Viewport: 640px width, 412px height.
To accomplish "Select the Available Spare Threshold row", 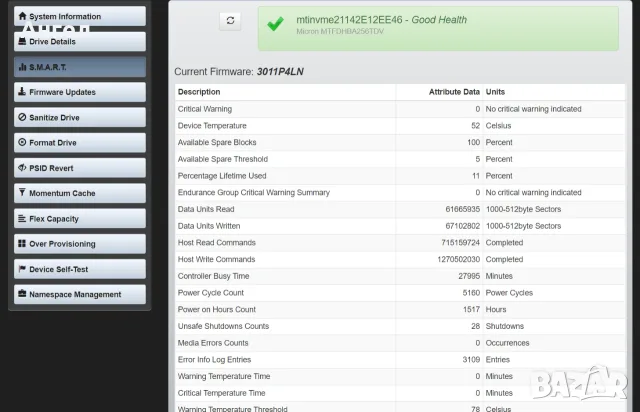I will coord(400,159).
